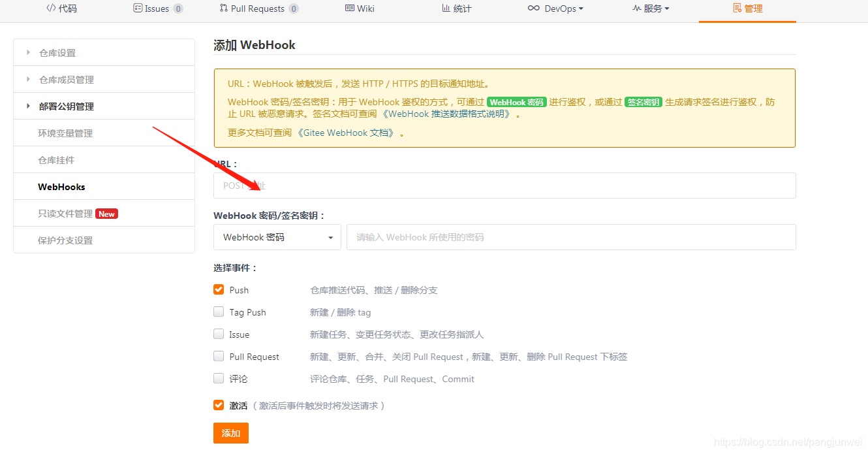Click the Pull Requests count badge
The image size is (868, 454).
294,8
